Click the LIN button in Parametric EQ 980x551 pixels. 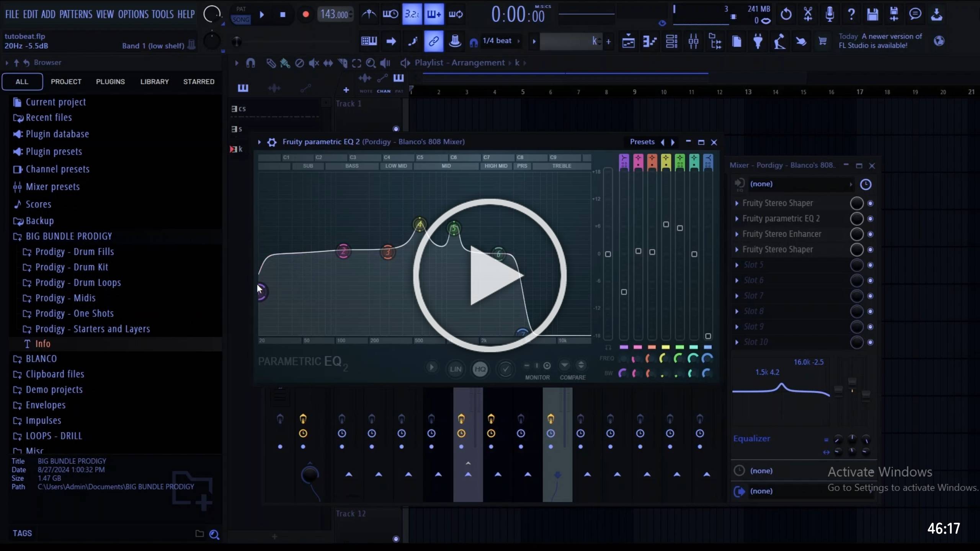tap(455, 369)
